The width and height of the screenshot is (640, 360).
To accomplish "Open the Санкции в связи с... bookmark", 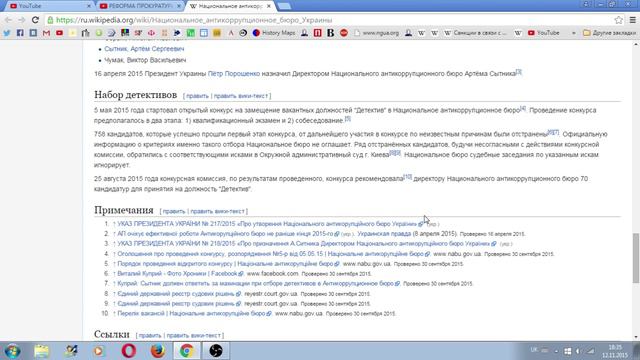I will 476,33.
